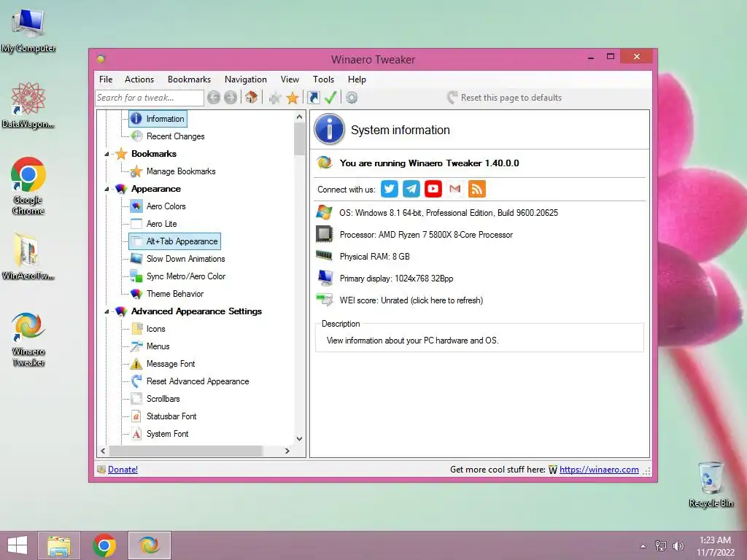Open the Help menu
This screenshot has height=560, width=747.
tap(357, 79)
